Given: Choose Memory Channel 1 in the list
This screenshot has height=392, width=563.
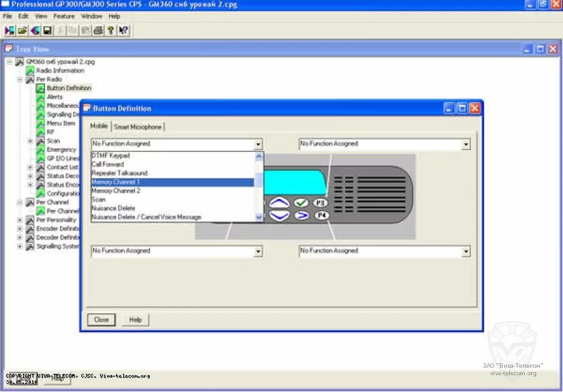Looking at the screenshot, I should [x=173, y=182].
